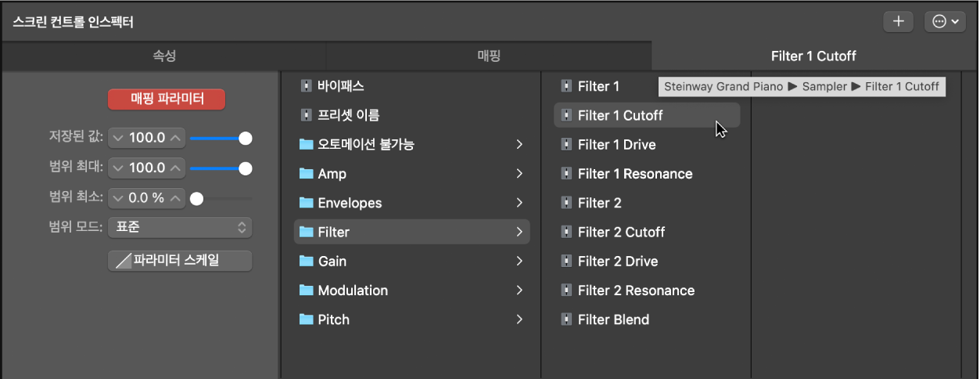
Task: Open the ellipsis action menu
Action: [946, 22]
